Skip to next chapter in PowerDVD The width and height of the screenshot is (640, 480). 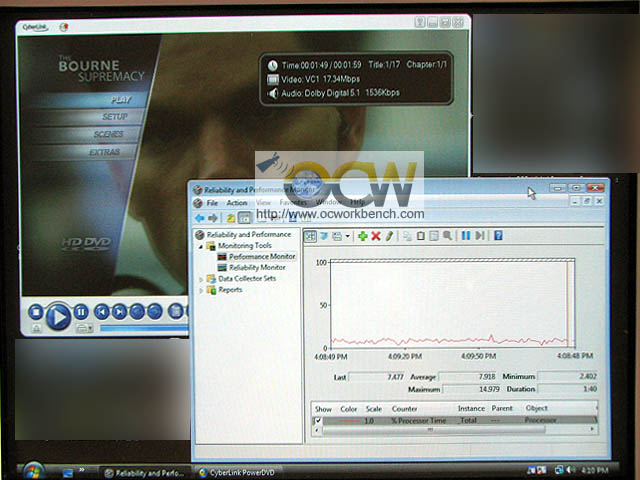tap(119, 312)
